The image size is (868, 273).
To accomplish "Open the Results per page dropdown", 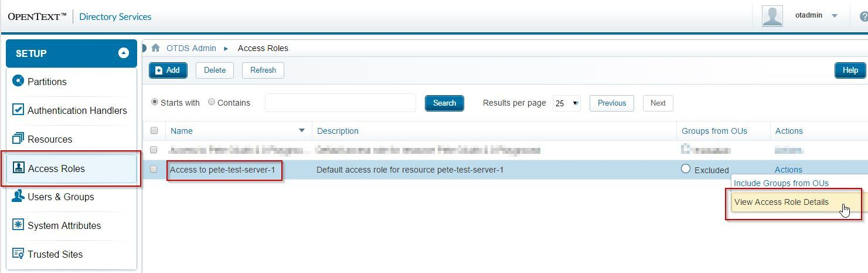I will coord(566,103).
